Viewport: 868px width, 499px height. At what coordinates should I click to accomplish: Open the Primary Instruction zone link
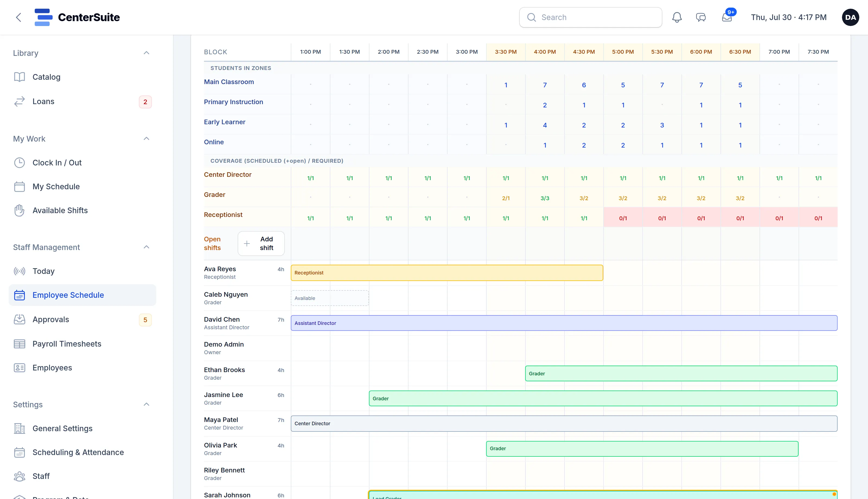point(233,102)
